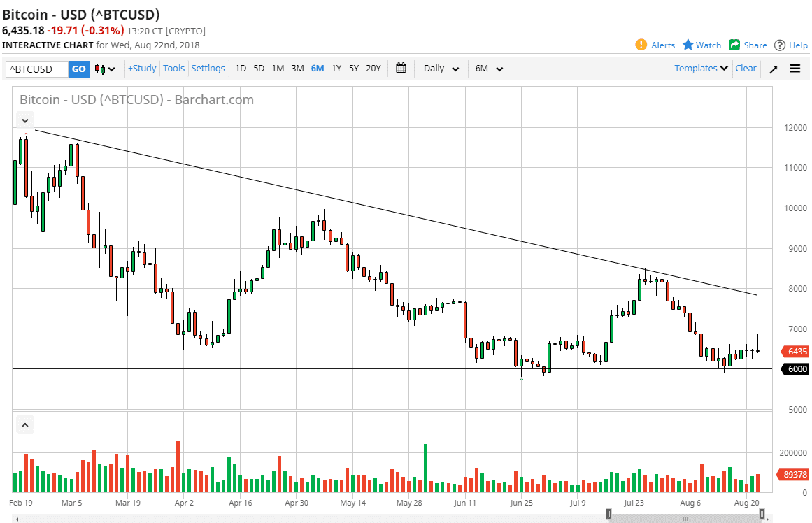
Task: Pop out the chart with the arrow icon
Action: click(773, 68)
